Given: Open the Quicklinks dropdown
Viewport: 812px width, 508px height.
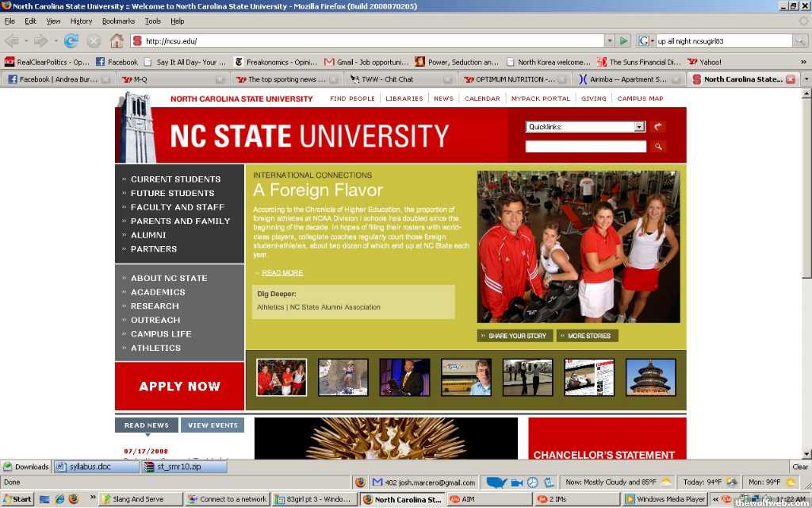Looking at the screenshot, I should 639,127.
